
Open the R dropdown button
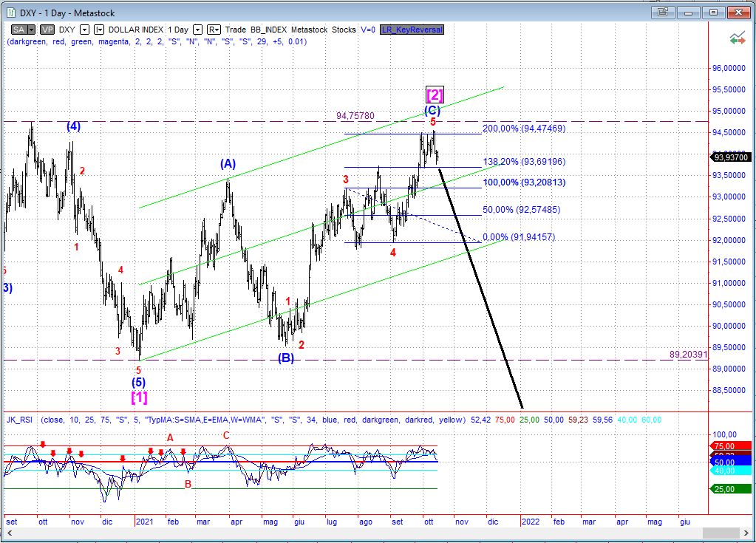pyautogui.click(x=214, y=30)
